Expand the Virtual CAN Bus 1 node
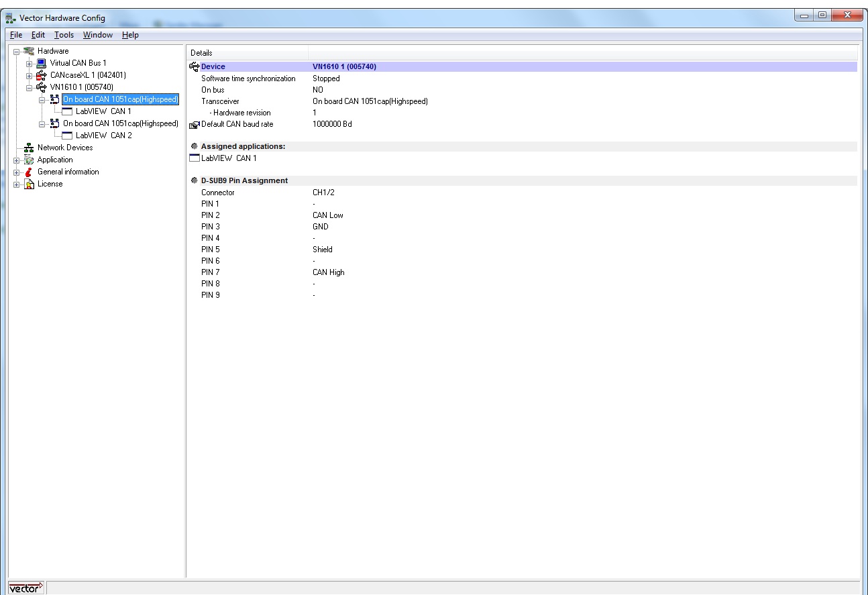The width and height of the screenshot is (868, 595). (30, 63)
